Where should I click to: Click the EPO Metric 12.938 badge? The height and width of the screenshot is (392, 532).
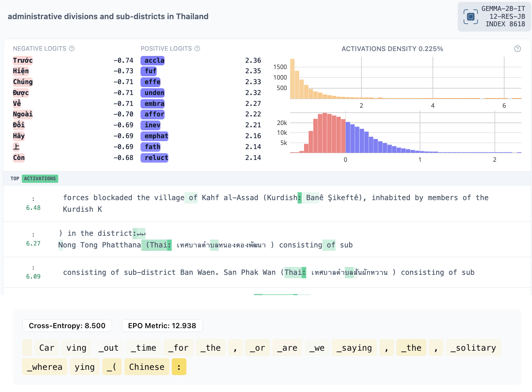pyautogui.click(x=162, y=326)
